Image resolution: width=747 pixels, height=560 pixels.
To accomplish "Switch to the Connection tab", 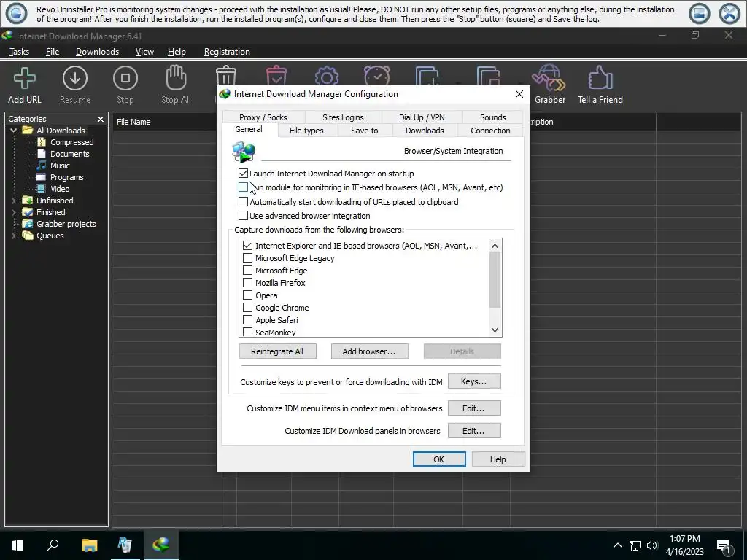I will click(x=490, y=131).
